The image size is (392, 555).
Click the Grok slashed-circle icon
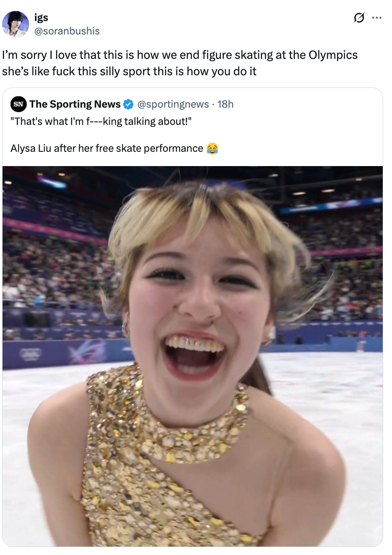click(359, 18)
